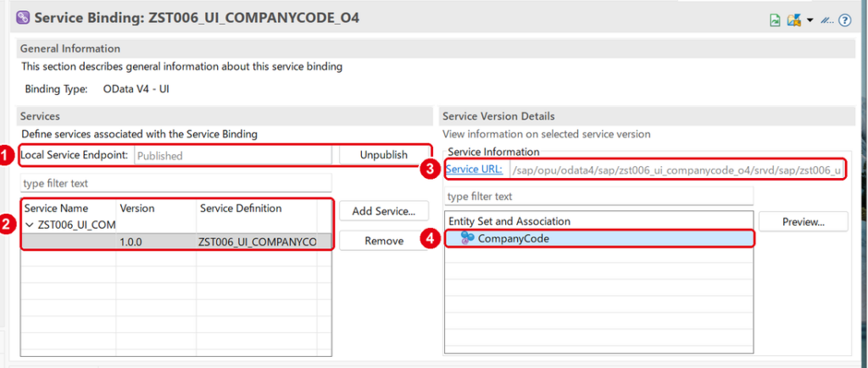Click the CompanyCode entity set icon
Image resolution: width=868 pixels, height=368 pixels.
tap(468, 238)
